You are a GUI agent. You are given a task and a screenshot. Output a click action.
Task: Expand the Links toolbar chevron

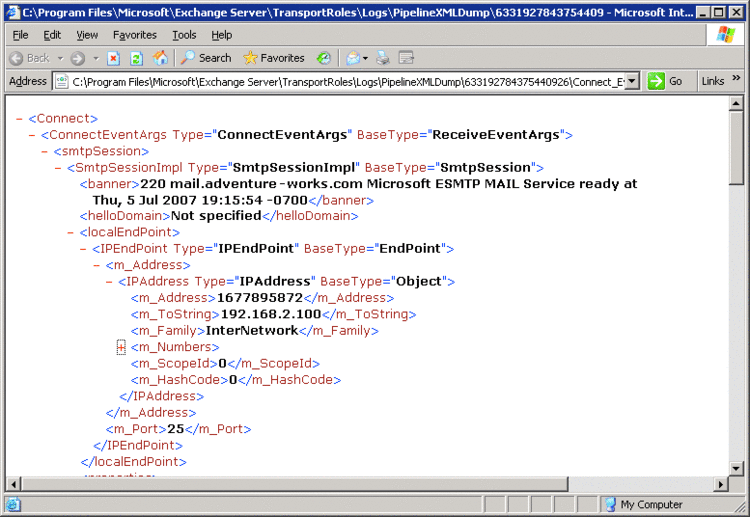[736, 78]
